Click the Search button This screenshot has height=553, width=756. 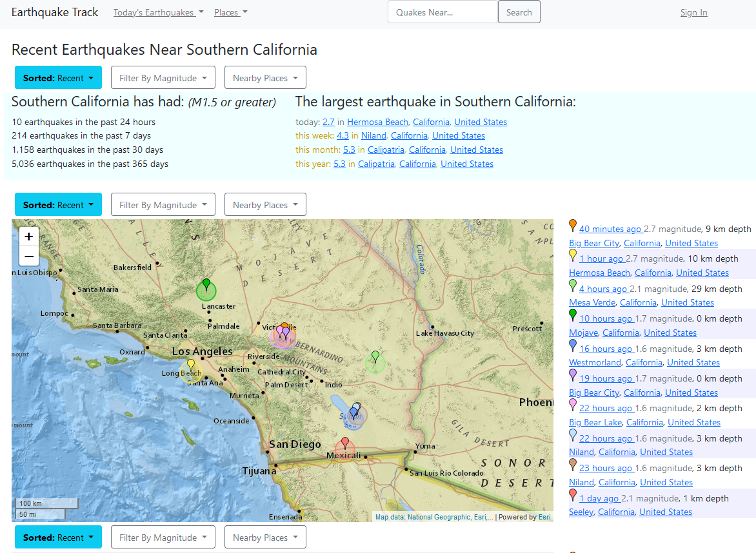click(x=519, y=12)
